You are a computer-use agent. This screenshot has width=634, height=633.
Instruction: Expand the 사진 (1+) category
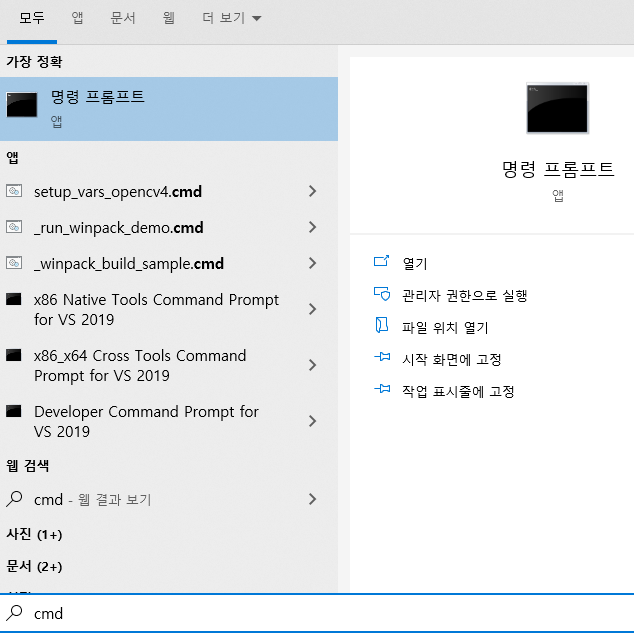(34, 534)
